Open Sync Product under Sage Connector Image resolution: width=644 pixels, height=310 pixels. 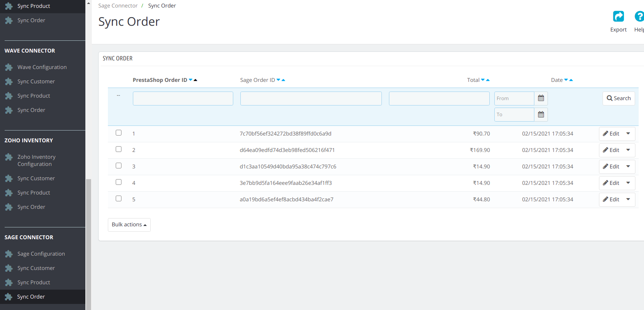click(x=34, y=282)
